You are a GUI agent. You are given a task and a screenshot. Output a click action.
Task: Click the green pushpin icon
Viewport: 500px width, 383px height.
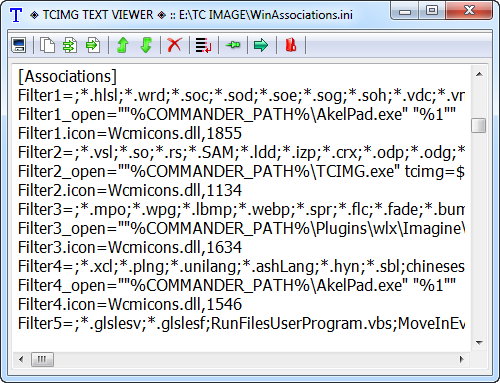pos(233,45)
